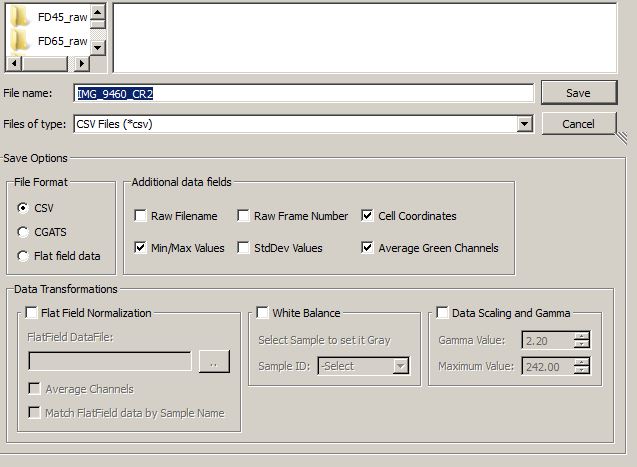Click the Maximum Value field

pos(548,366)
